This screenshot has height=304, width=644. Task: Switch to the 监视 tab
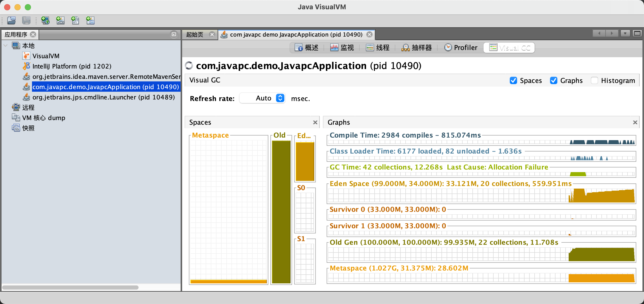click(342, 48)
